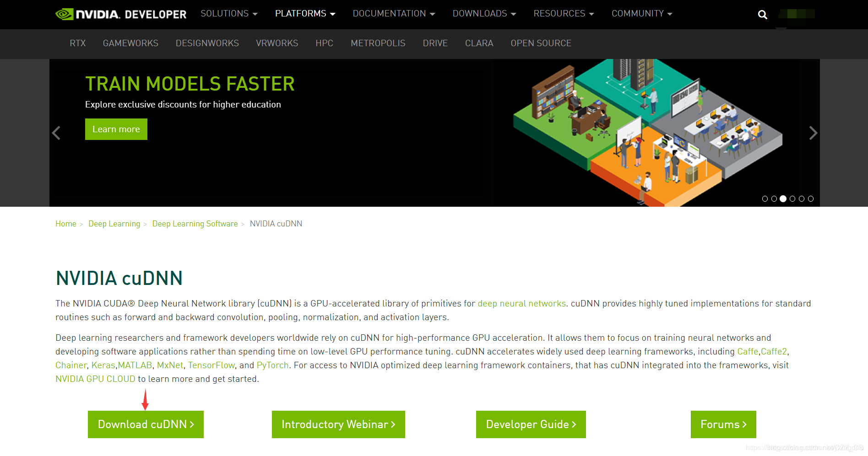
Task: Expand the SOLUTIONS dropdown menu
Action: point(229,14)
